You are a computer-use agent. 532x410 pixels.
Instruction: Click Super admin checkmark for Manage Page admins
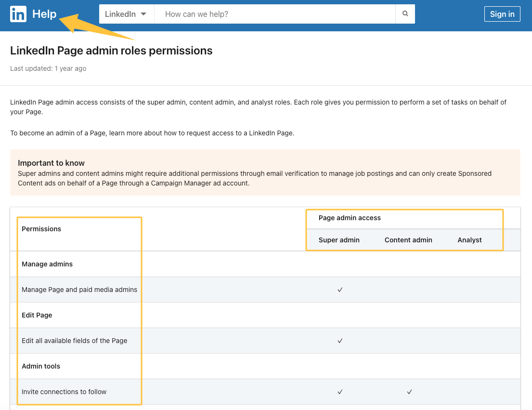(340, 290)
